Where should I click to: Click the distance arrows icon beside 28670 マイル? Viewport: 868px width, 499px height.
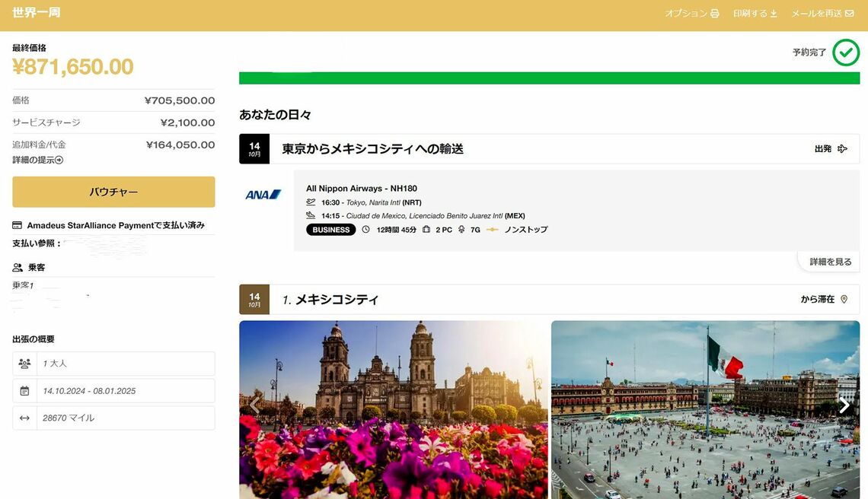pos(24,418)
